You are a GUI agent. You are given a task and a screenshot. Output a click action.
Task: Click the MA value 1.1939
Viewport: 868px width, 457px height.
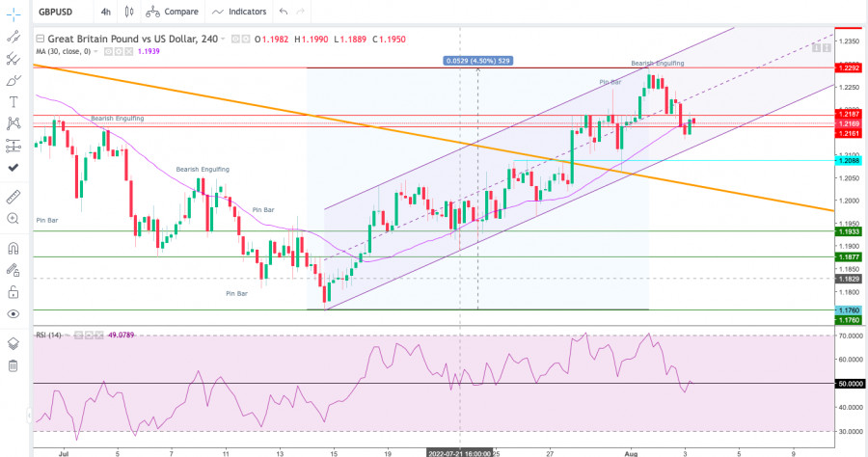pyautogui.click(x=149, y=51)
